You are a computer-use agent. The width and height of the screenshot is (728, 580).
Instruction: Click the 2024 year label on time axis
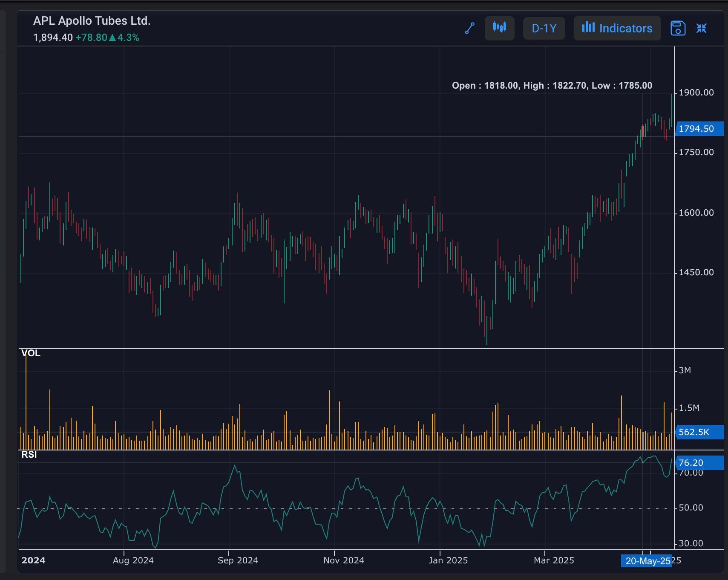(33, 560)
